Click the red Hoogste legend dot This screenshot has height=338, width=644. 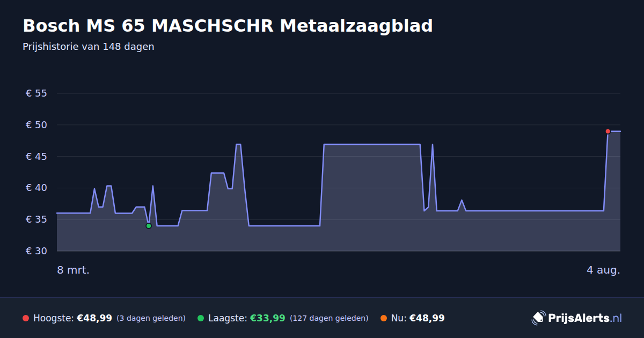click(26, 318)
